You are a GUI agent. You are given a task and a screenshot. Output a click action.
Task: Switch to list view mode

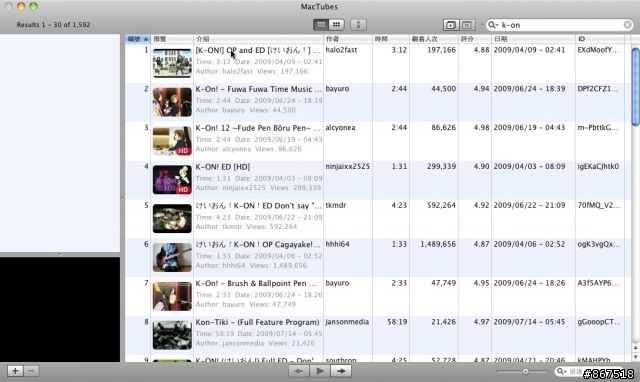321,25
